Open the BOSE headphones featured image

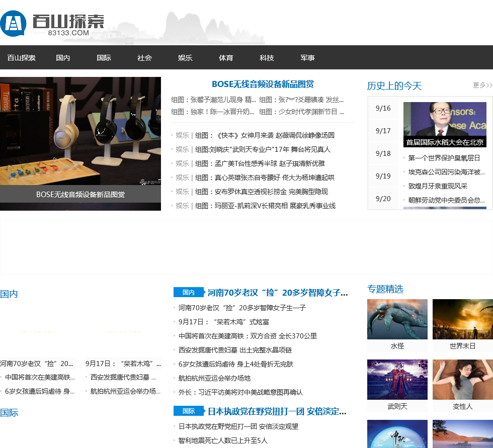pyautogui.click(x=80, y=131)
